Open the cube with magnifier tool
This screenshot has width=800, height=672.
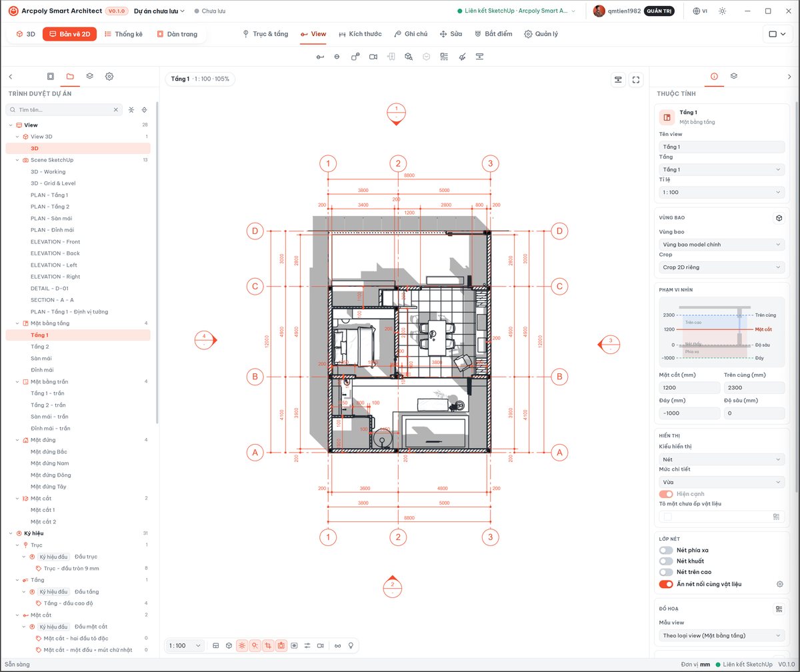[409, 57]
